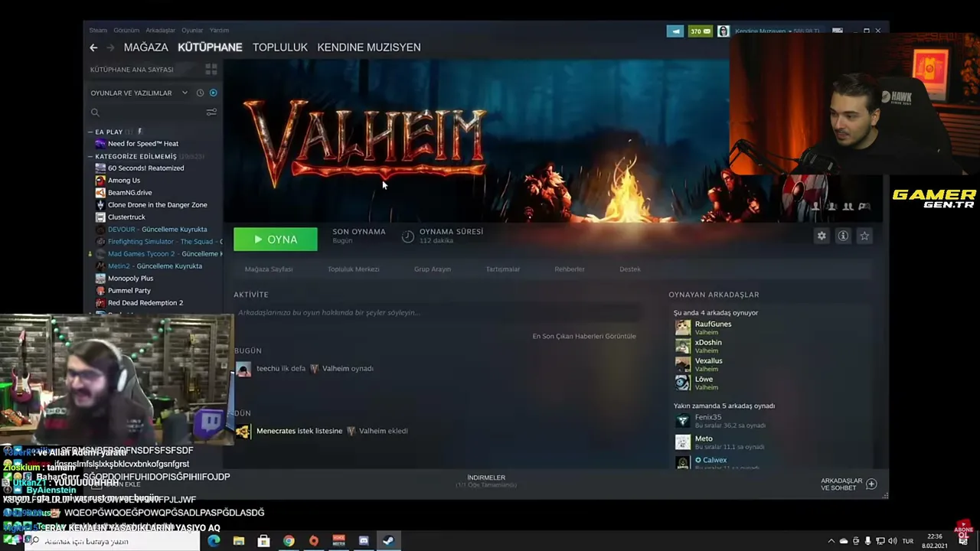Open the Topluluk Merkezi link

coord(354,269)
